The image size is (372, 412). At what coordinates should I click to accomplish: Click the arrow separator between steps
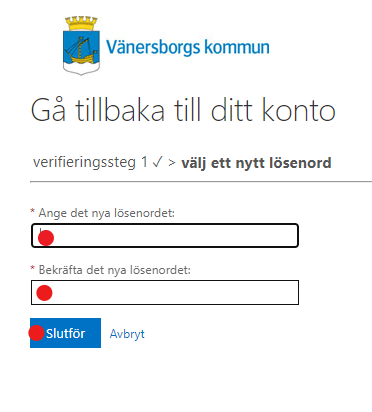pos(172,163)
